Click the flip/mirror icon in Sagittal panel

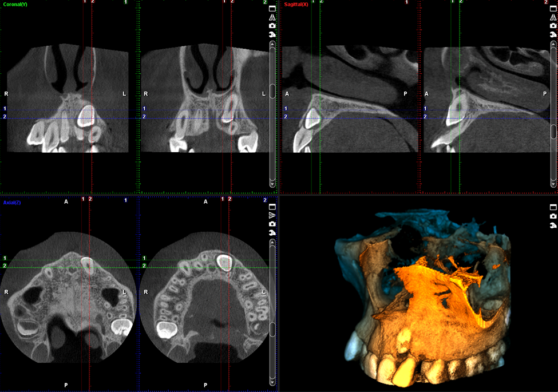coord(553,18)
